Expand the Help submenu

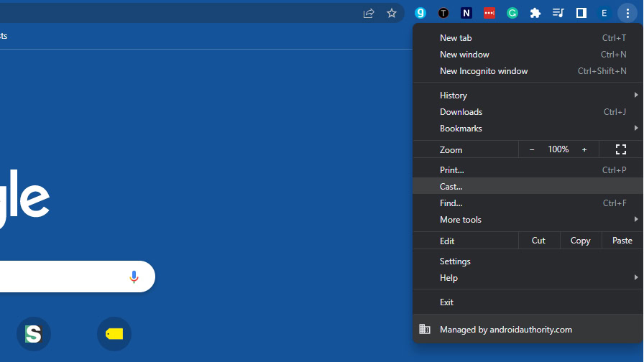coord(528,278)
